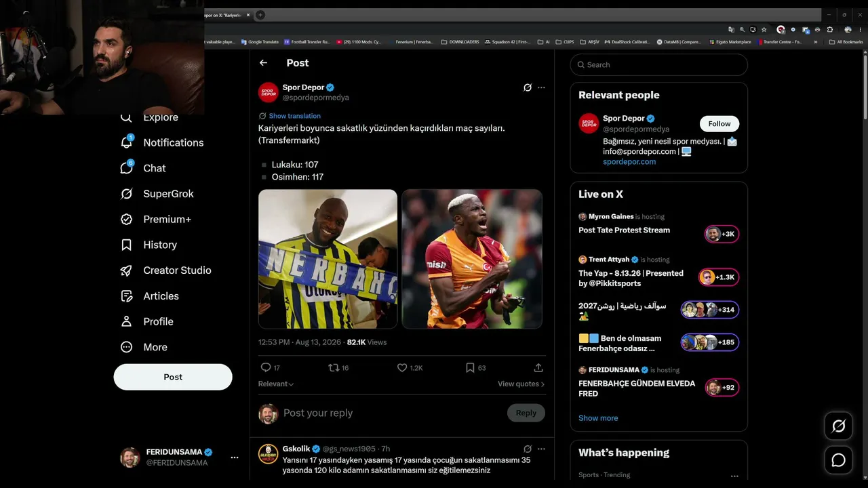The image size is (868, 488).
Task: Open the DOWNLOADERS bookmark folder
Action: pos(460,42)
